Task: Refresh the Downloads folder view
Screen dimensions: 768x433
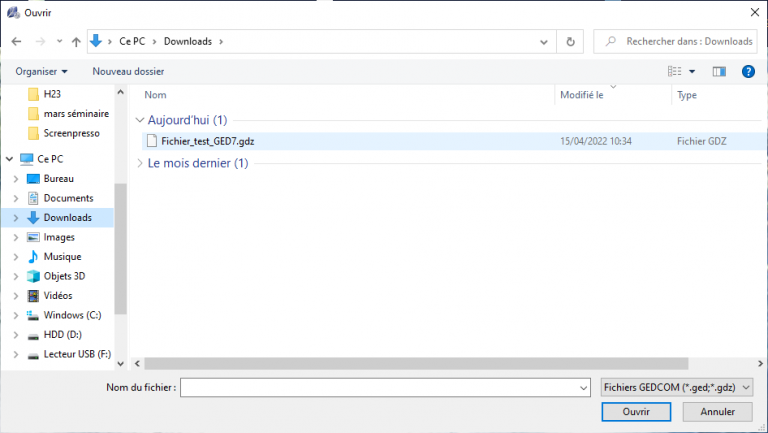Action: (570, 41)
